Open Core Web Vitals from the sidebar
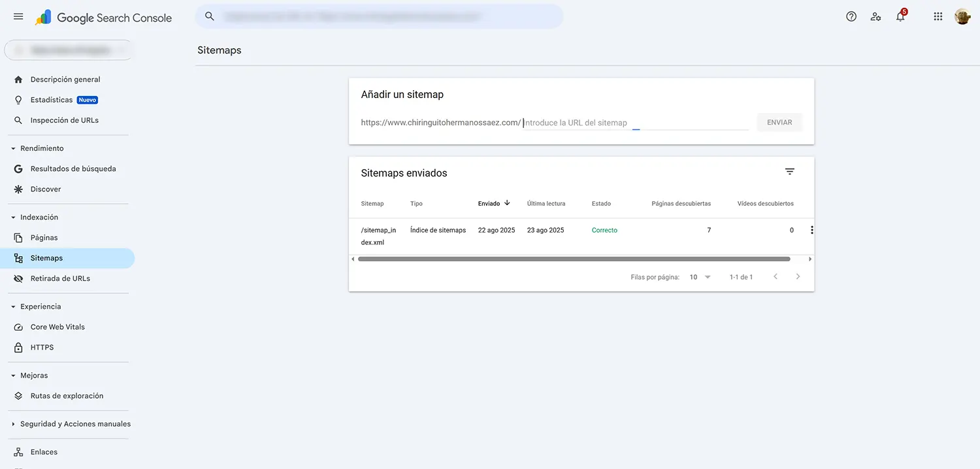This screenshot has width=980, height=469. (x=57, y=327)
